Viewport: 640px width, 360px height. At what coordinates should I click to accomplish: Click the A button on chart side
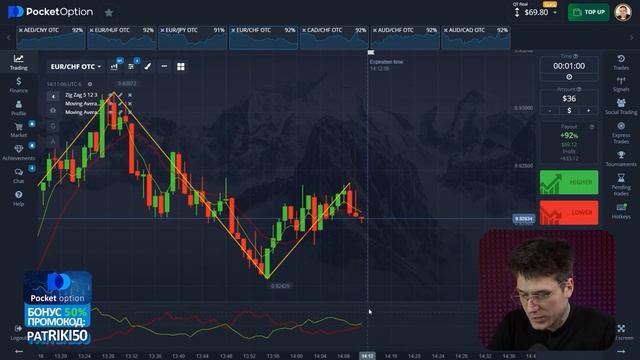(x=53, y=141)
